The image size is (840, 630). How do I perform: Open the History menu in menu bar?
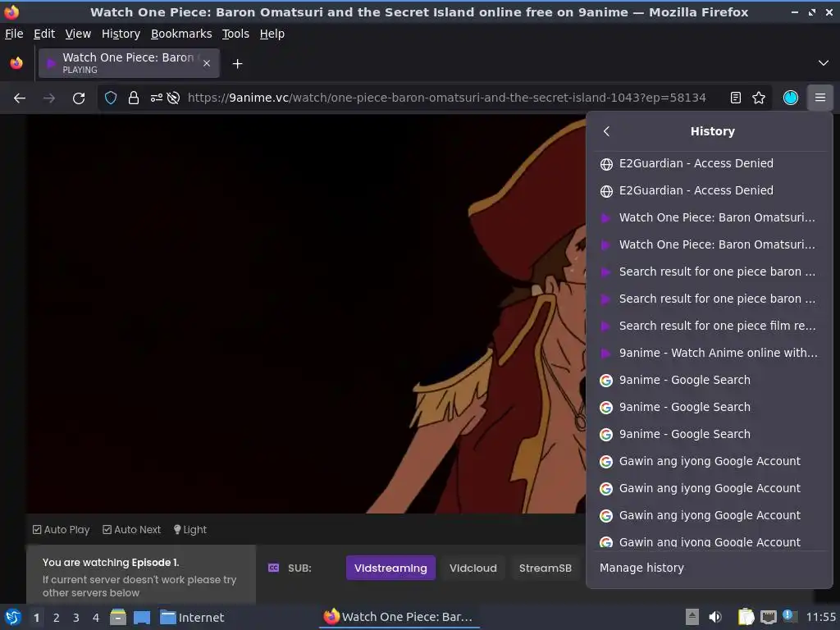pyautogui.click(x=121, y=34)
